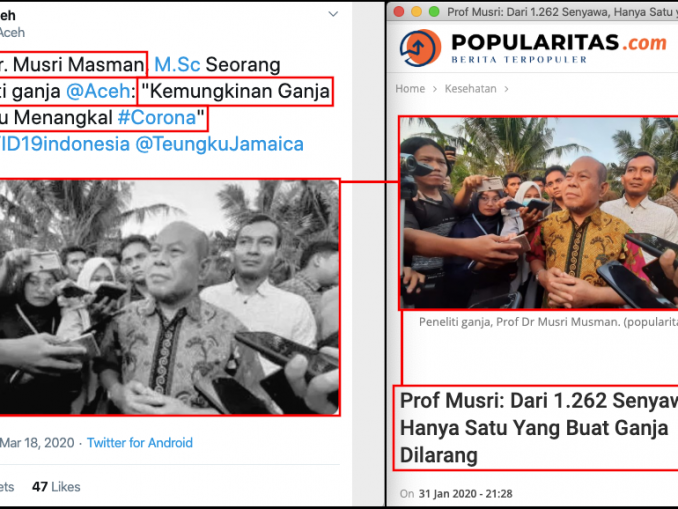
Task: Open the color article photo of Prof Musri
Action: pyautogui.click(x=539, y=213)
